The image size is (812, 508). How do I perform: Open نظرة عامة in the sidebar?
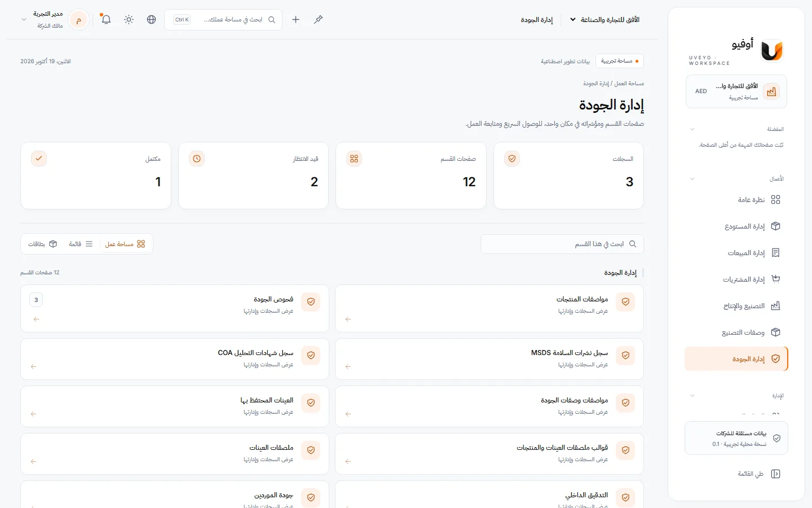736,200
